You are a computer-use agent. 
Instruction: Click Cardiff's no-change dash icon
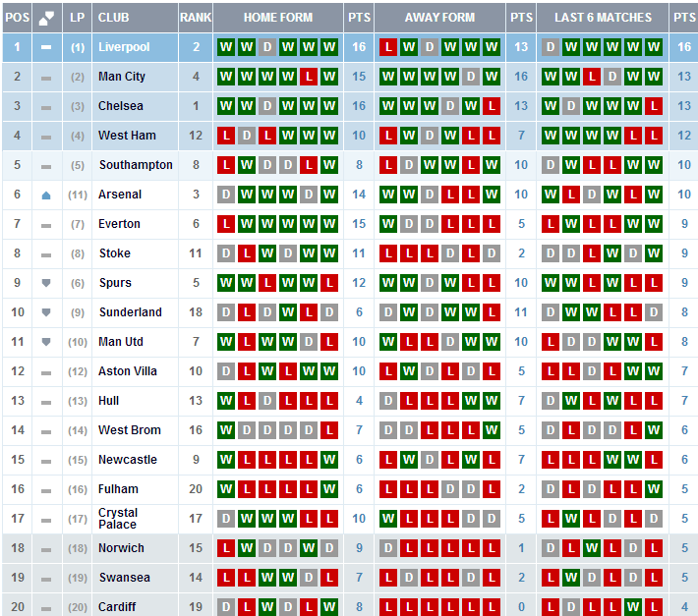pyautogui.click(x=46, y=609)
